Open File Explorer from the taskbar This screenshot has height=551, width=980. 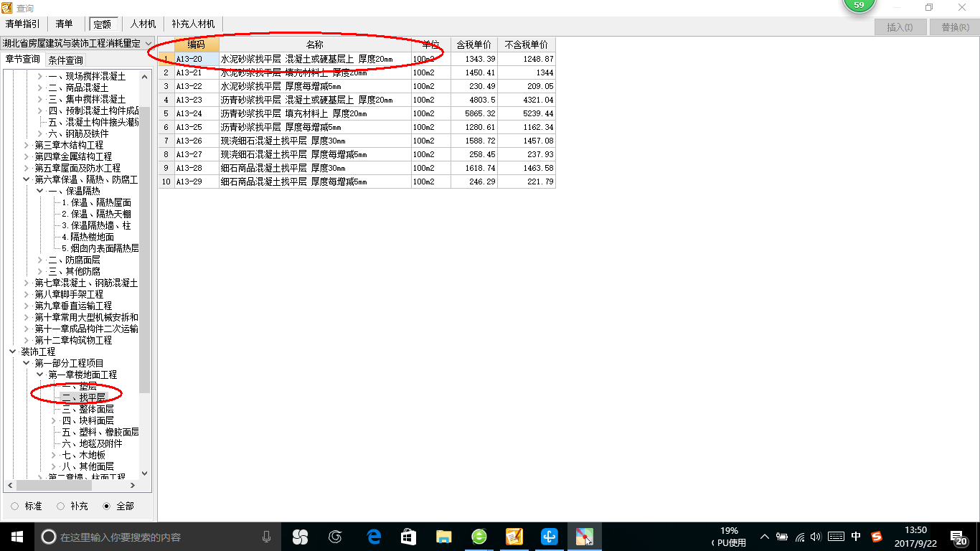tap(444, 536)
